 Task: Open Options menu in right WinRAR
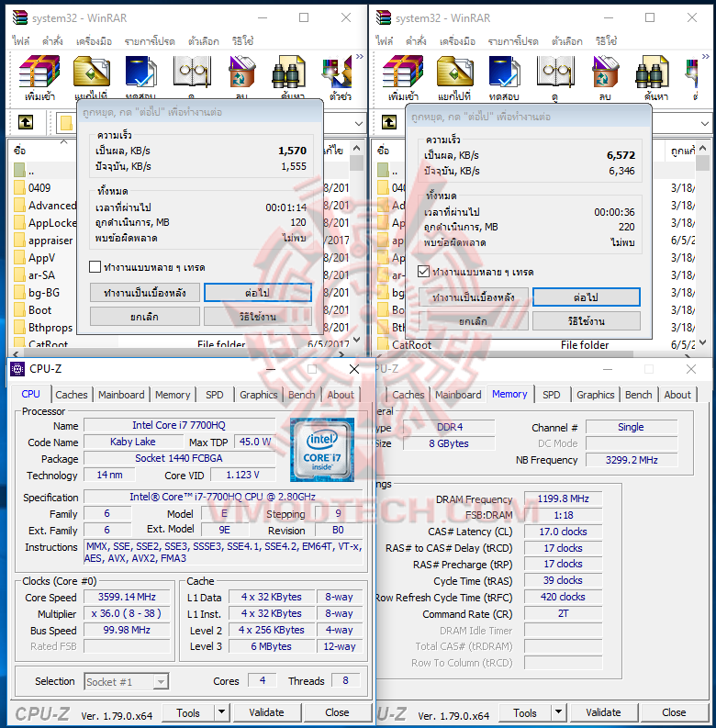coord(567,41)
